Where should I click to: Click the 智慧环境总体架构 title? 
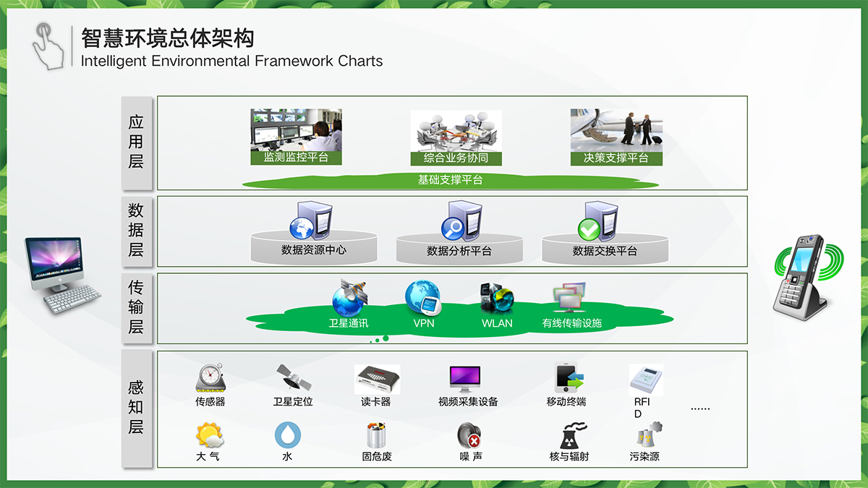(168, 38)
